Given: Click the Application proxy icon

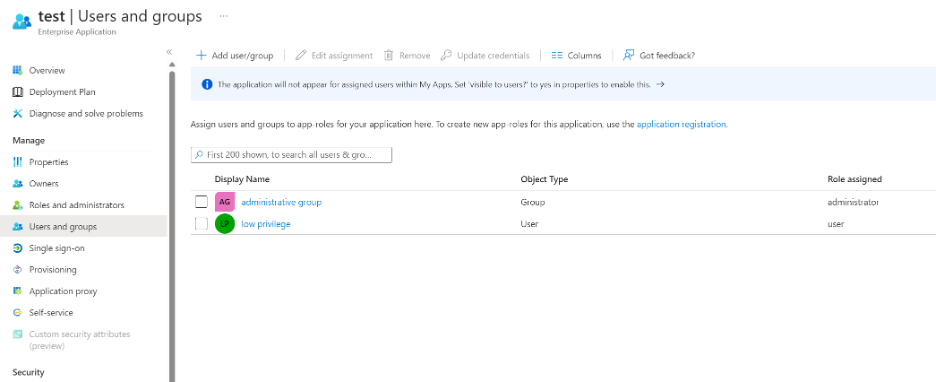Looking at the screenshot, I should click(x=17, y=291).
